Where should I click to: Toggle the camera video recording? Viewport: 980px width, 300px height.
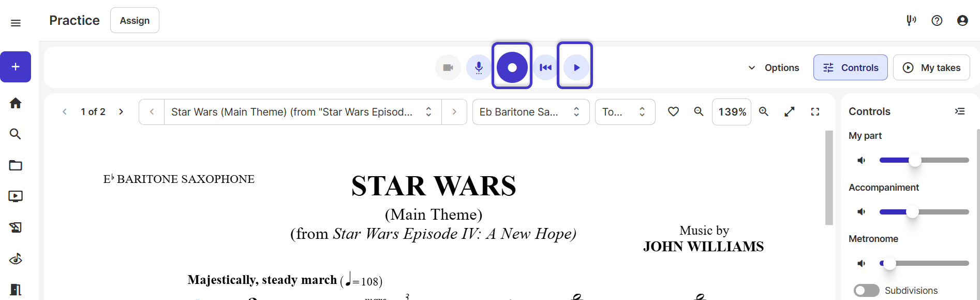point(448,67)
